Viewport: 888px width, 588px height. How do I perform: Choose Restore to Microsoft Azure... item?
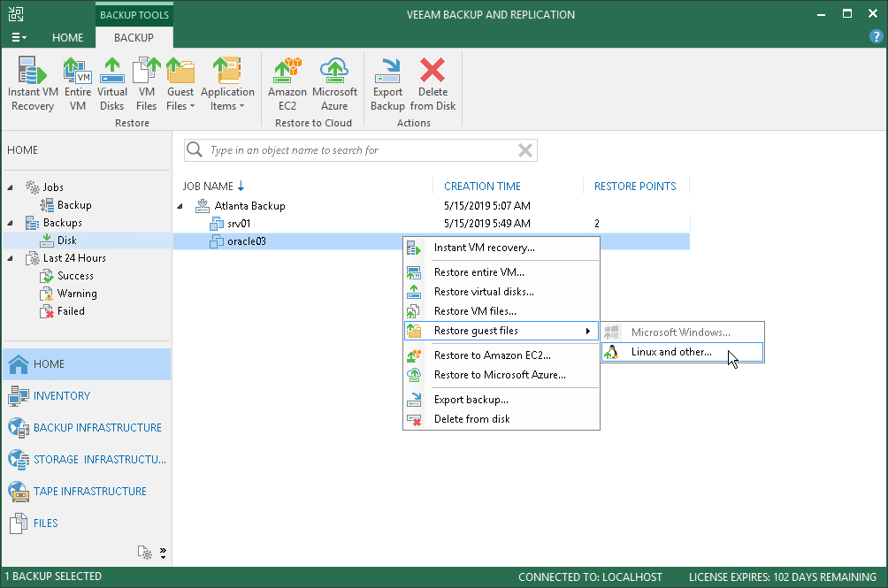[x=501, y=375]
